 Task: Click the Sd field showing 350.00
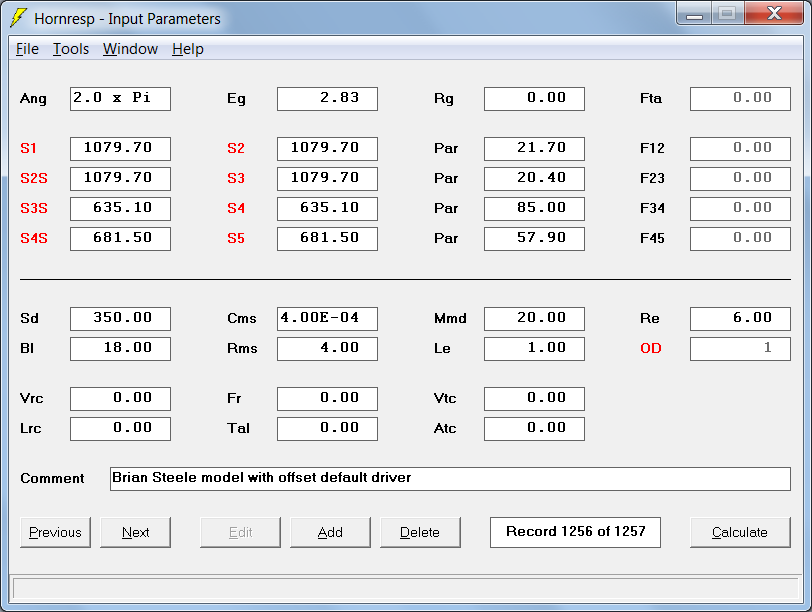click(120, 318)
